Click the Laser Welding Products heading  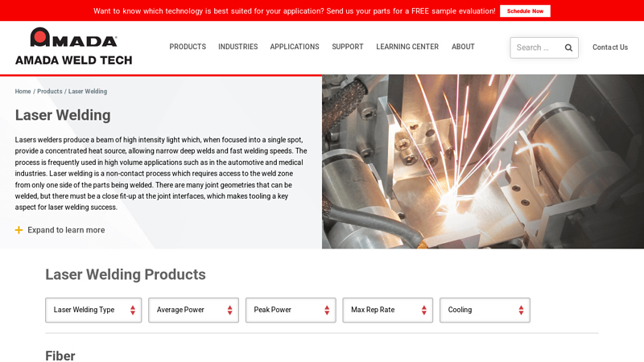(126, 274)
